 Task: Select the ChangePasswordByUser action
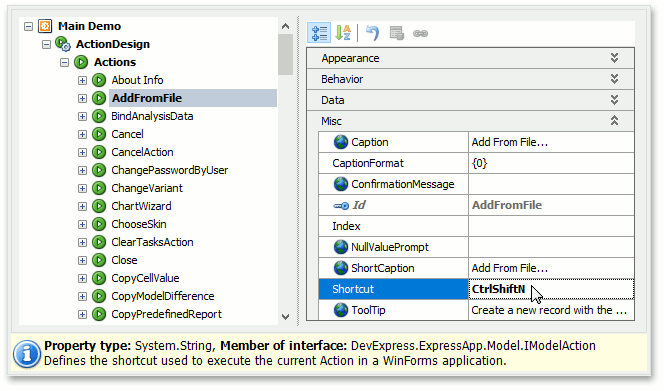(169, 170)
